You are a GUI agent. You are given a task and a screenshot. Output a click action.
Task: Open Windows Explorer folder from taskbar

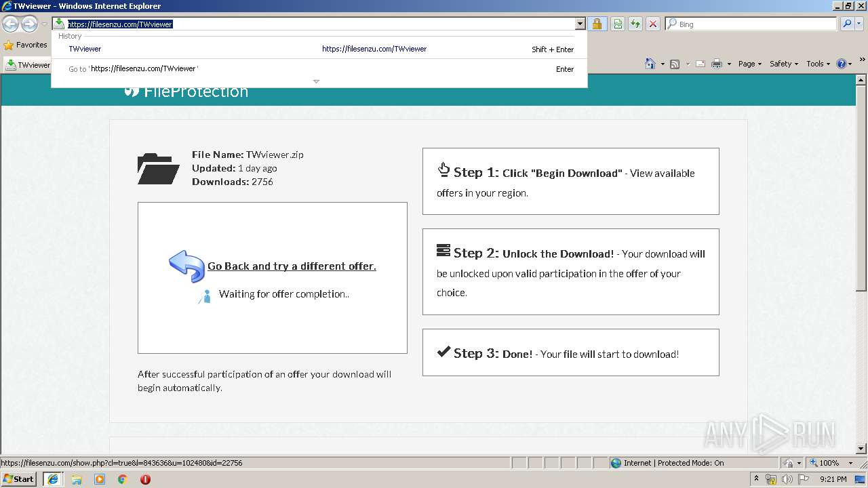(77, 479)
